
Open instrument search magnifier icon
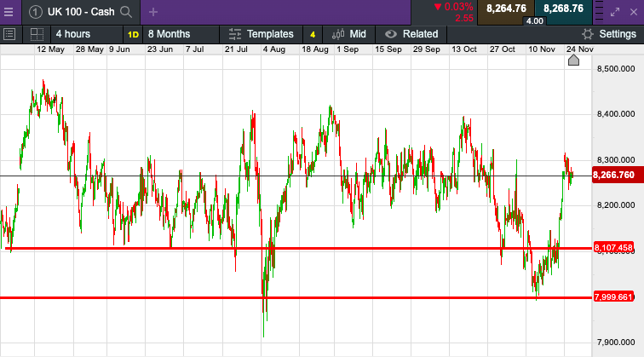click(126, 12)
